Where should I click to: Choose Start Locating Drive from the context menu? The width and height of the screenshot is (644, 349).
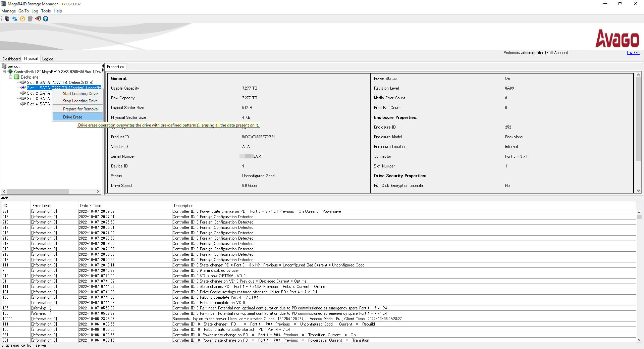(x=77, y=94)
